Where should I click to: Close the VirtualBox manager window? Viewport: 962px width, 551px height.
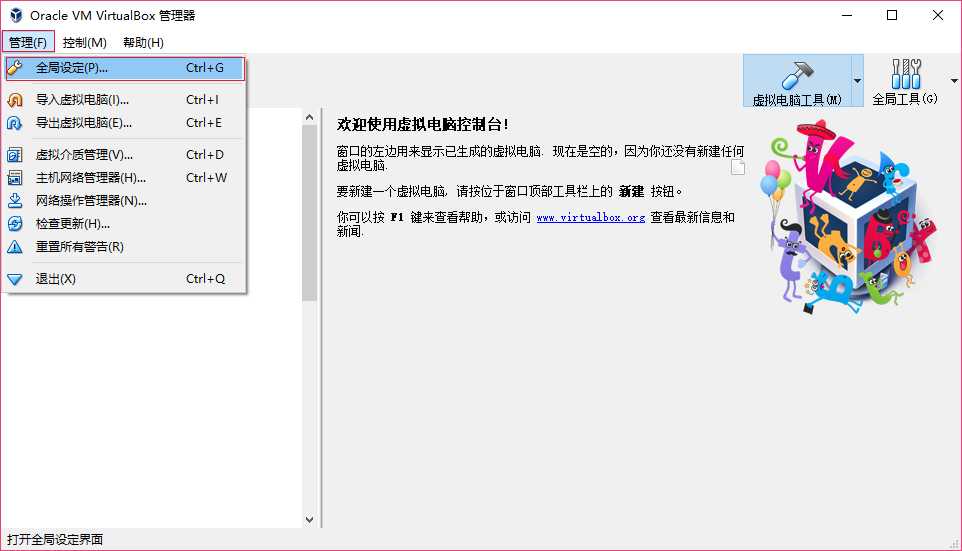(937, 15)
